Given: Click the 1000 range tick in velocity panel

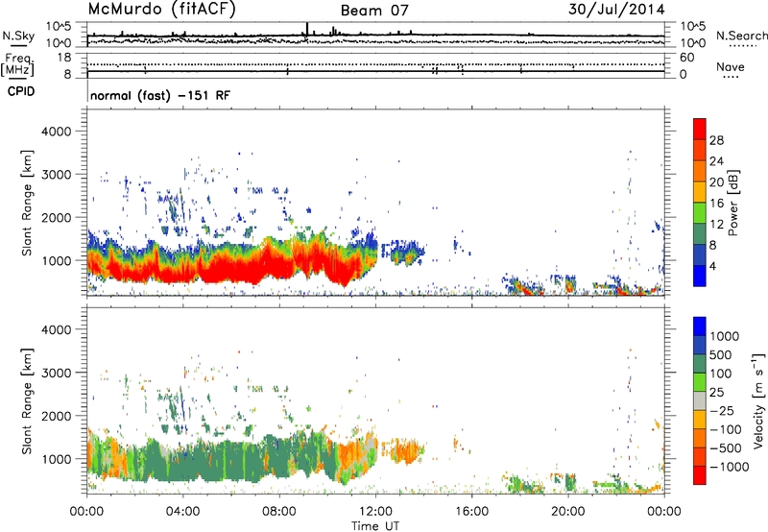Looking at the screenshot, I should pyautogui.click(x=56, y=459).
